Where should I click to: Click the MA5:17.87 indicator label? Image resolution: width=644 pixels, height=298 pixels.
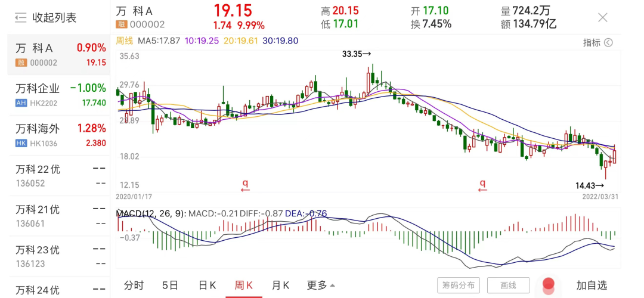pos(159,41)
